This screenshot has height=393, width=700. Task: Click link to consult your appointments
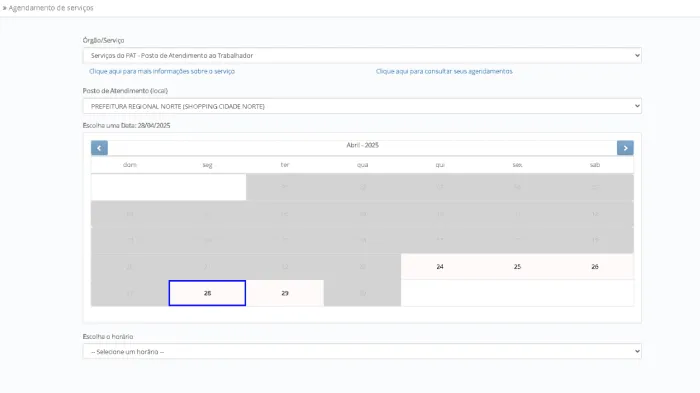[x=444, y=71]
